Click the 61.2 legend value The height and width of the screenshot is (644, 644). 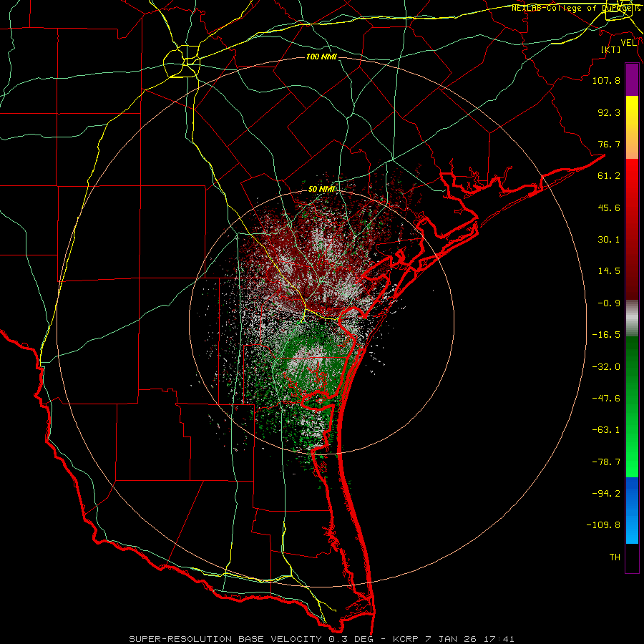(609, 176)
